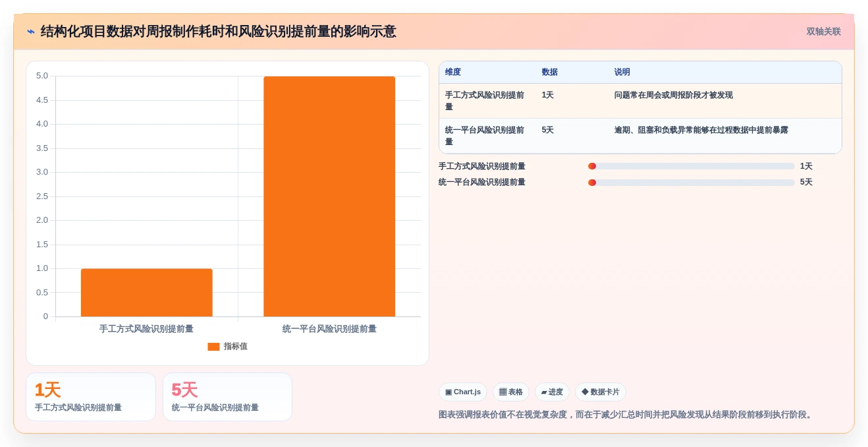Click cell 问题常在周会或周报阶段才被发现
Image resolution: width=868 pixels, height=447 pixels.
click(674, 95)
